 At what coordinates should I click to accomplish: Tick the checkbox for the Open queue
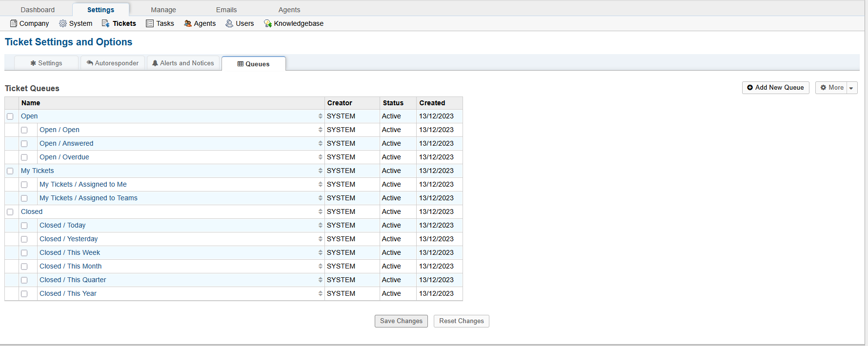pyautogui.click(x=10, y=116)
